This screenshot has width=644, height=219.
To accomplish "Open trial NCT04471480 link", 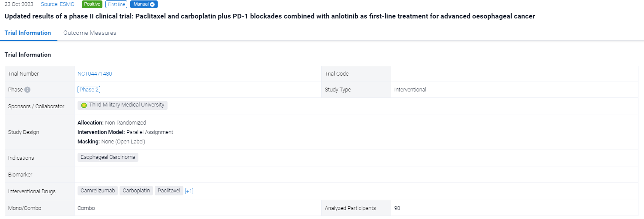I will pos(95,74).
